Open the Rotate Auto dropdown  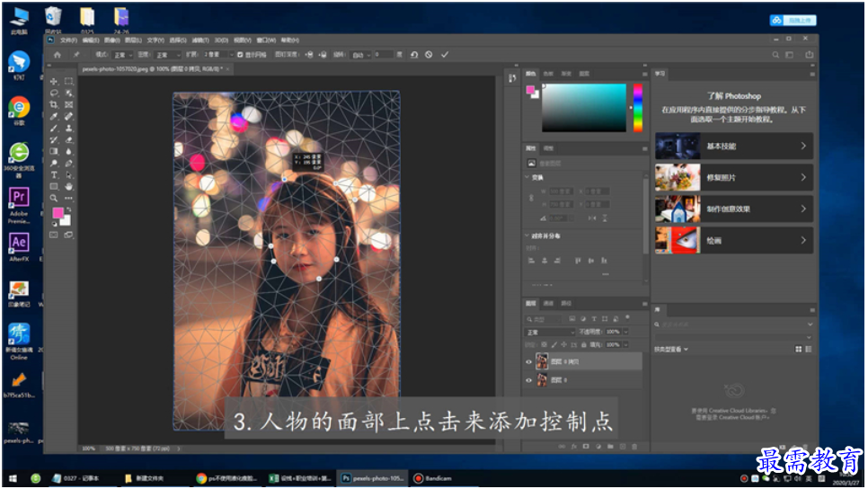point(361,55)
